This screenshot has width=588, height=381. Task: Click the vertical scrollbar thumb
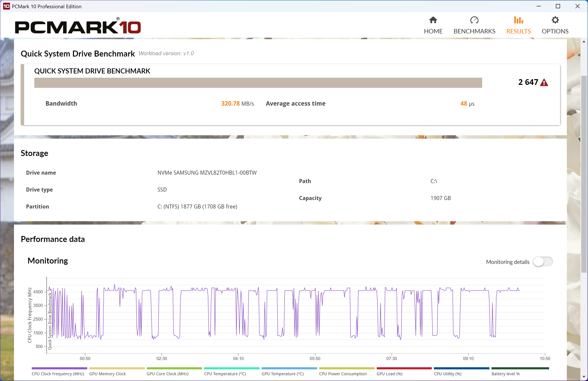(x=584, y=174)
